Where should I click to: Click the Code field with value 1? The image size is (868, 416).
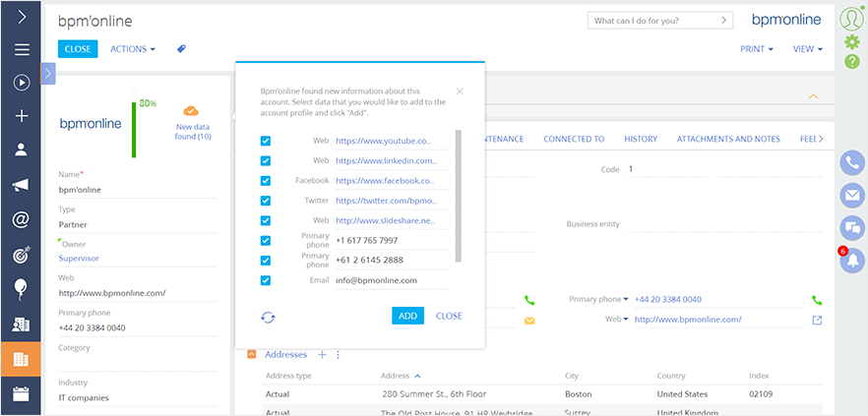(x=666, y=169)
